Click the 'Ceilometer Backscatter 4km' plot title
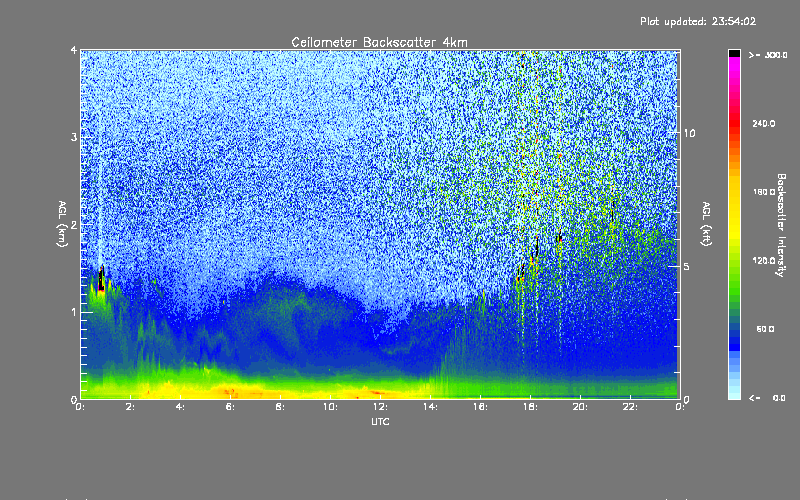 379,42
